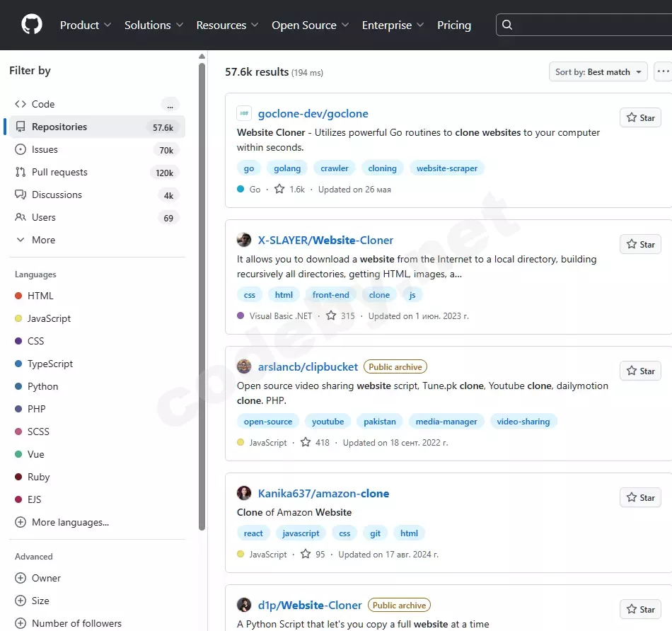The width and height of the screenshot is (672, 631).
Task: Click the plus icon beside Size filter
Action: point(21,601)
